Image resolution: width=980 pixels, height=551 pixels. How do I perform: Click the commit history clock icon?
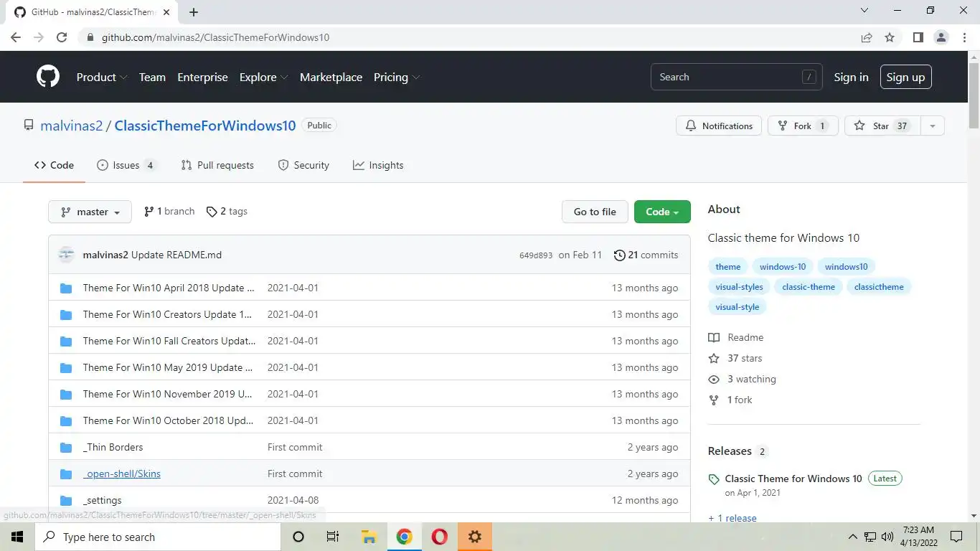coord(620,255)
